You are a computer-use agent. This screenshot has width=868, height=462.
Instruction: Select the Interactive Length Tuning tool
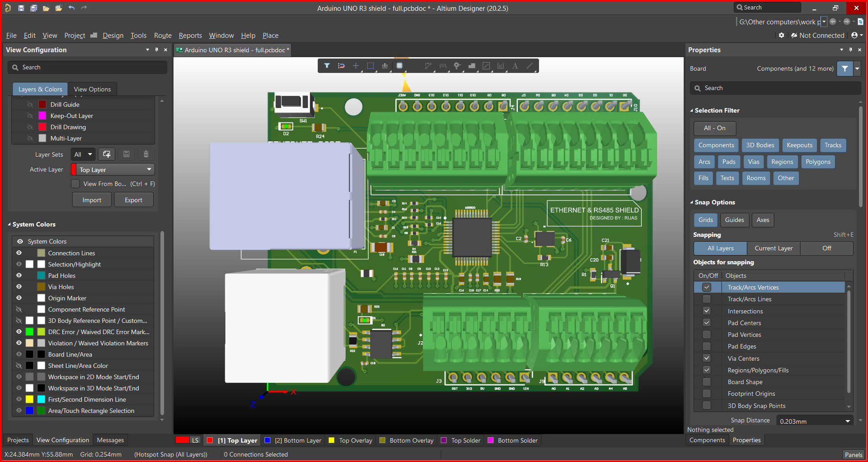pyautogui.click(x=443, y=66)
